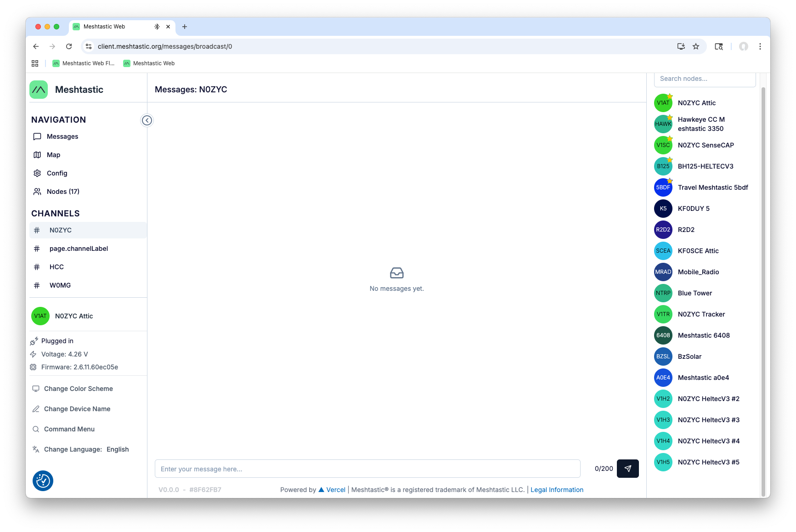Select the HCC channel

point(56,267)
